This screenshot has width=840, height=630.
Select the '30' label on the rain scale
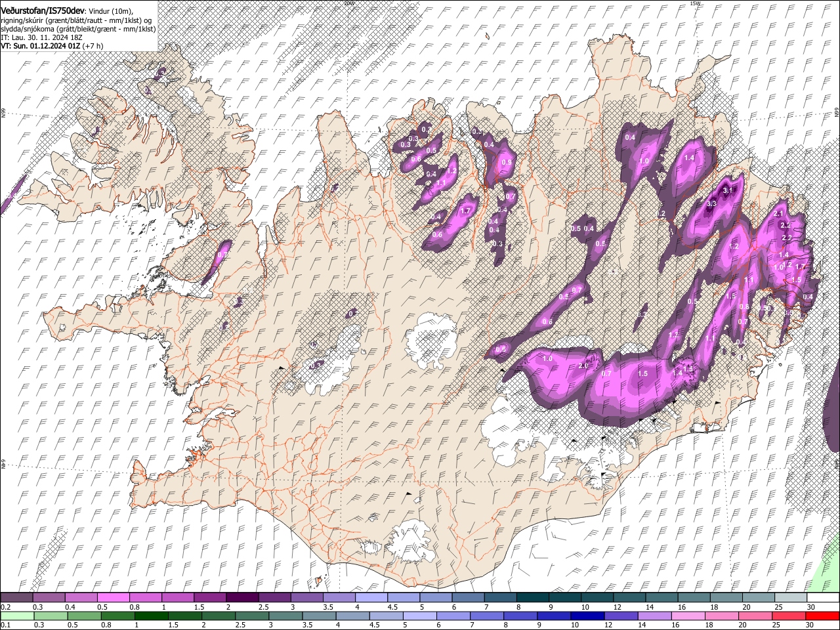(811, 625)
